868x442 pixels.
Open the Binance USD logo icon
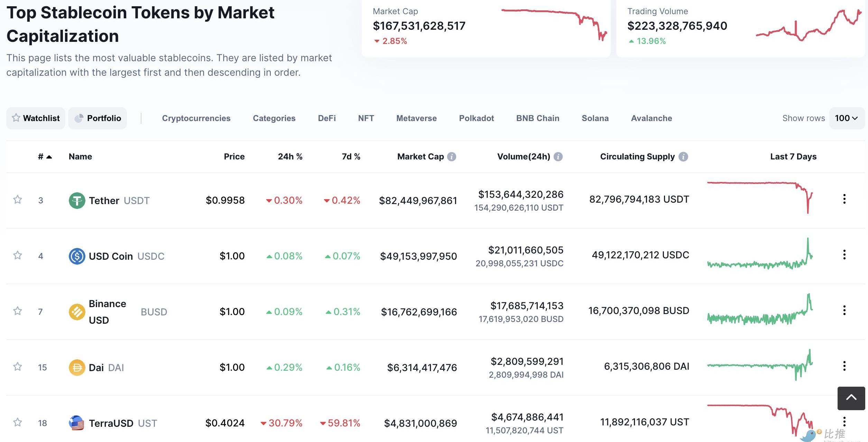click(x=77, y=312)
